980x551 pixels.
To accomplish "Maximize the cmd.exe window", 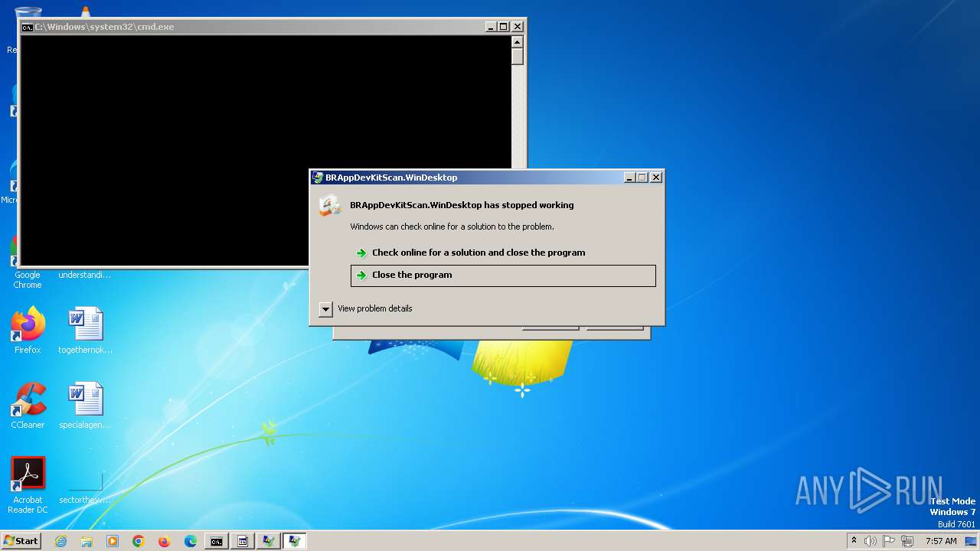I will coord(504,27).
